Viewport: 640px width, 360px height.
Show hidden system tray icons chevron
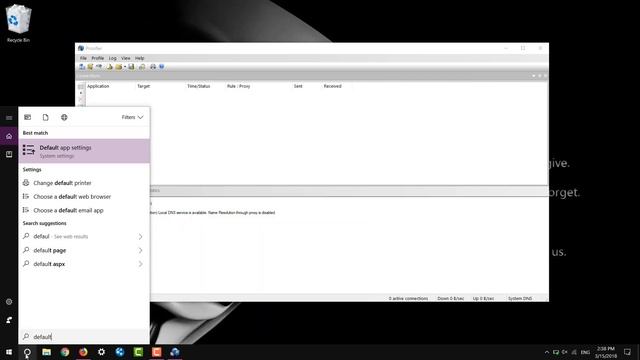pos(547,352)
